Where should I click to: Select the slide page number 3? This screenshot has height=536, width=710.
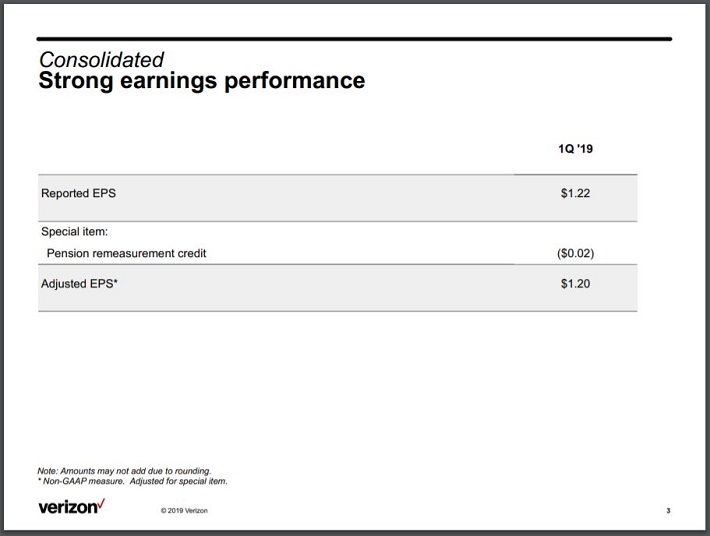667,511
